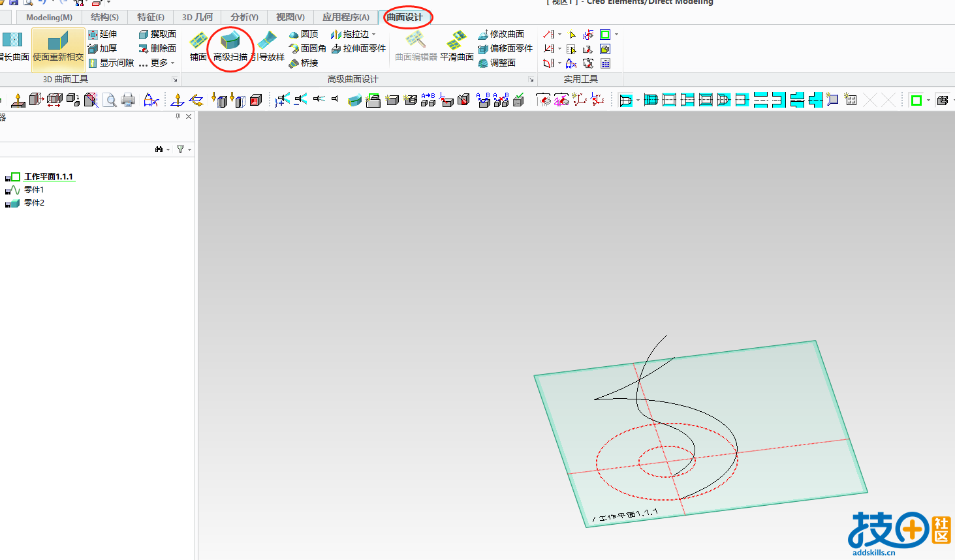Select 工作平面1.1.1 in the structure tree

tap(49, 177)
